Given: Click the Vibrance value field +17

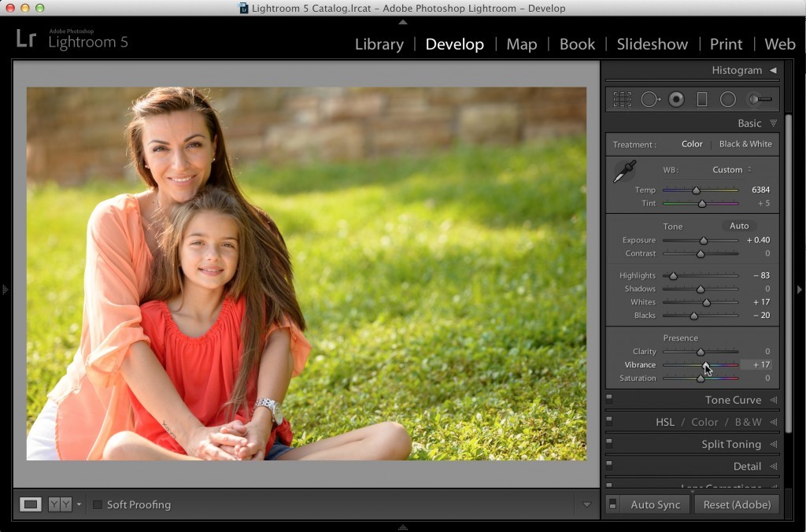Looking at the screenshot, I should 756,364.
